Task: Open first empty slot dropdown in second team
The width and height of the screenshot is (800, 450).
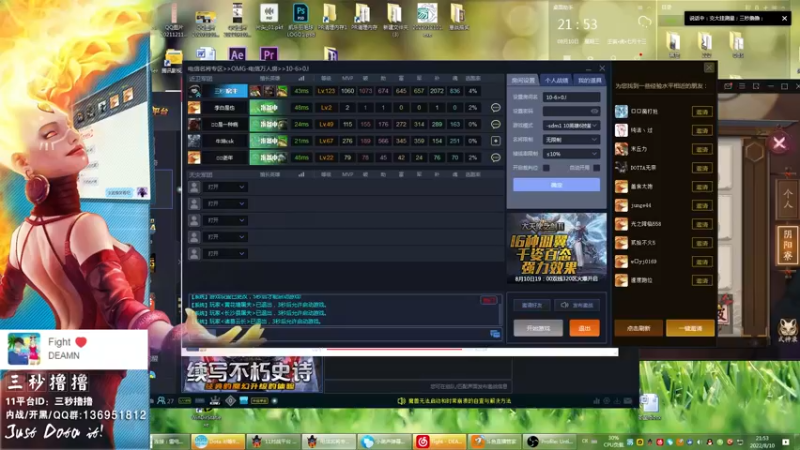Action: pos(226,187)
